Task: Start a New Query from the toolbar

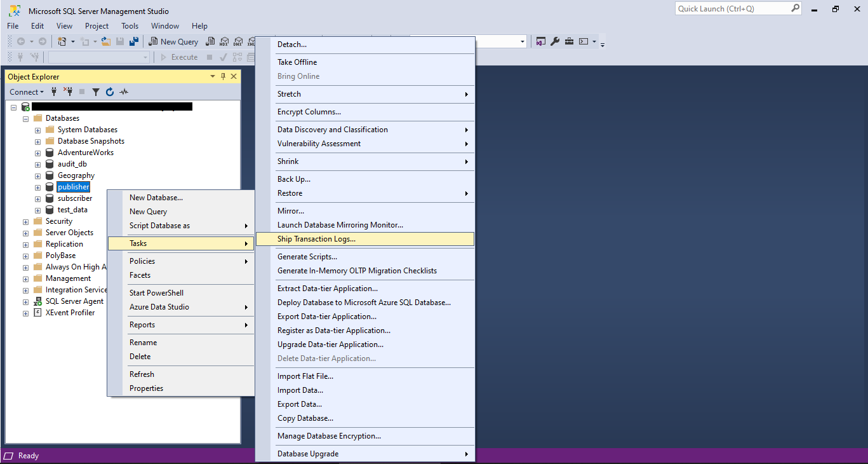Action: [173, 41]
